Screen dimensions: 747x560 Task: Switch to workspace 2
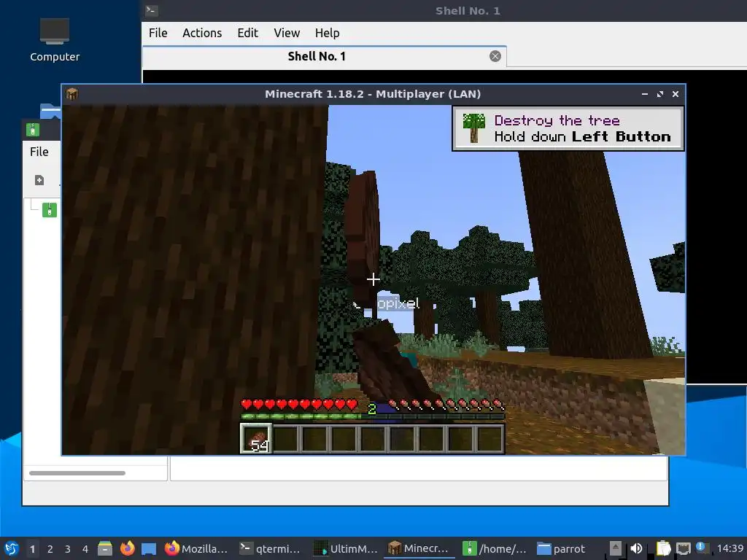pyautogui.click(x=50, y=549)
